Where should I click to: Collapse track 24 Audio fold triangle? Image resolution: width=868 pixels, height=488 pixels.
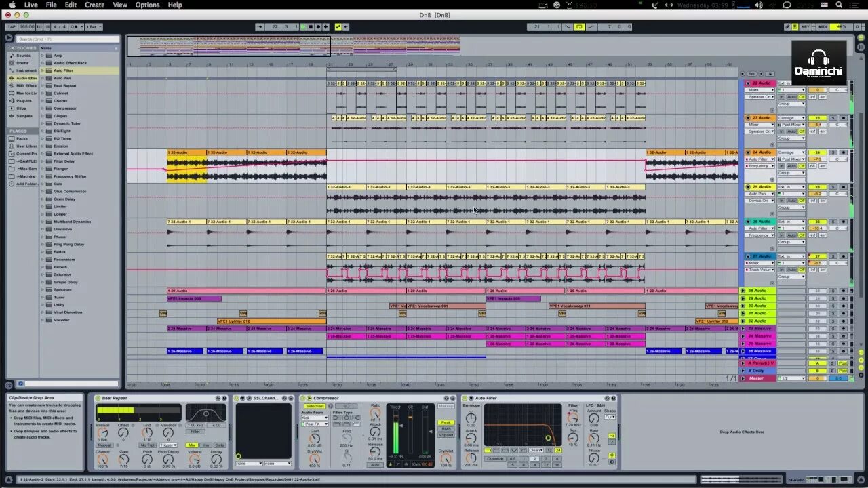click(747, 152)
